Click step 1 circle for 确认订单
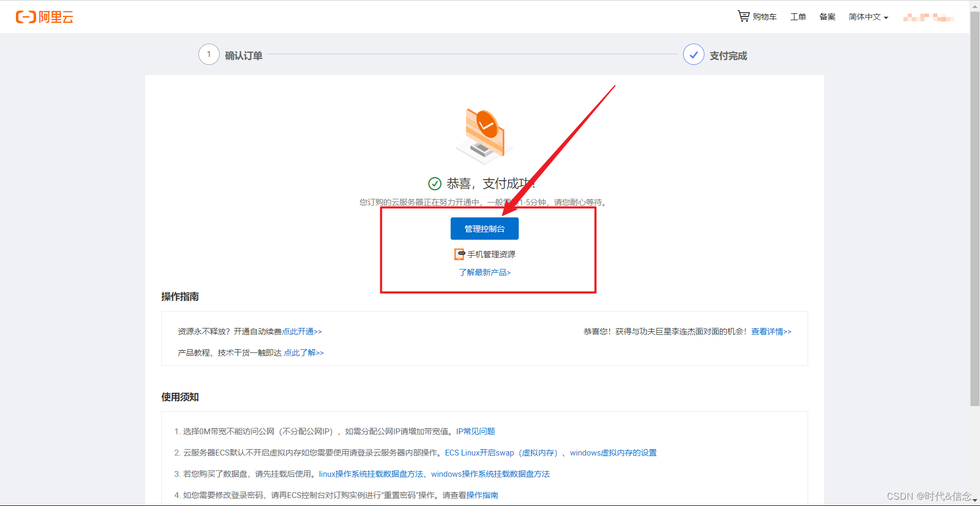The image size is (980, 506). point(209,54)
